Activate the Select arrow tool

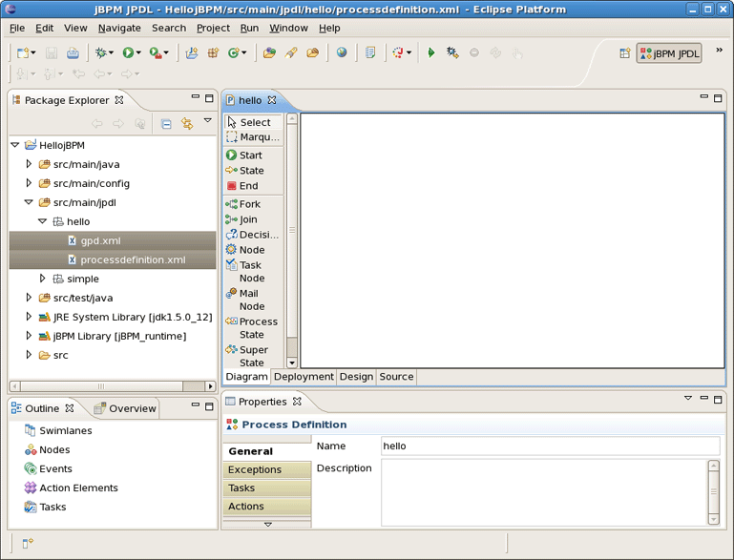(253, 122)
